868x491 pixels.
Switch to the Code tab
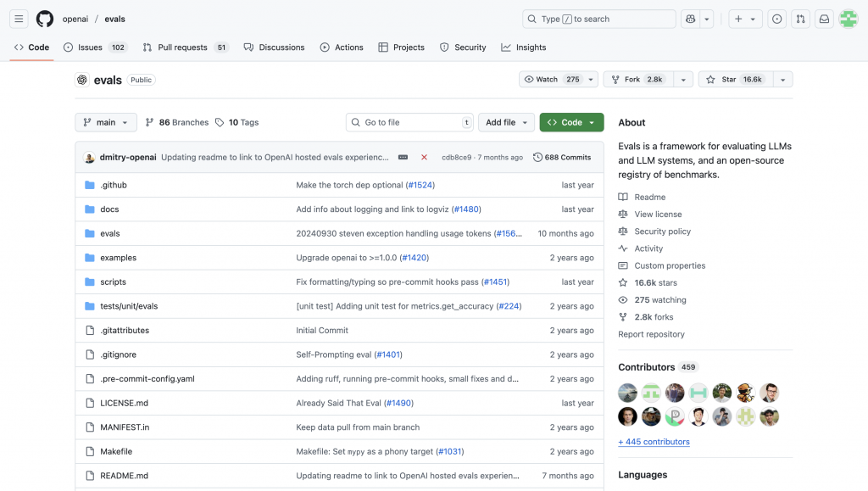31,47
